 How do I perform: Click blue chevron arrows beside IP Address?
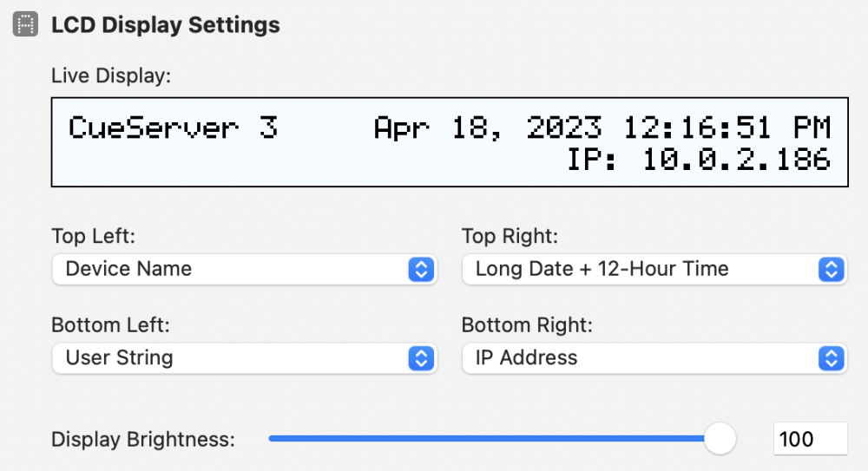click(x=831, y=357)
